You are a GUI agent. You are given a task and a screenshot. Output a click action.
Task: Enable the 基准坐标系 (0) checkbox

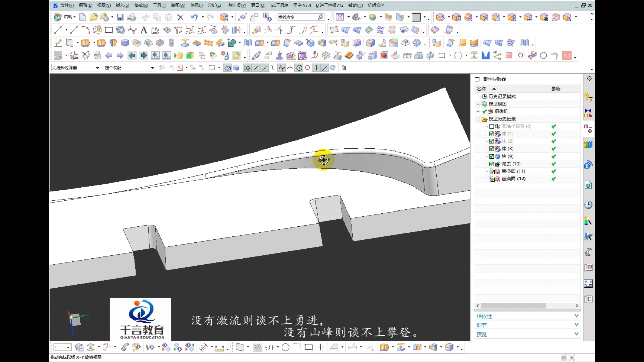coord(492,126)
